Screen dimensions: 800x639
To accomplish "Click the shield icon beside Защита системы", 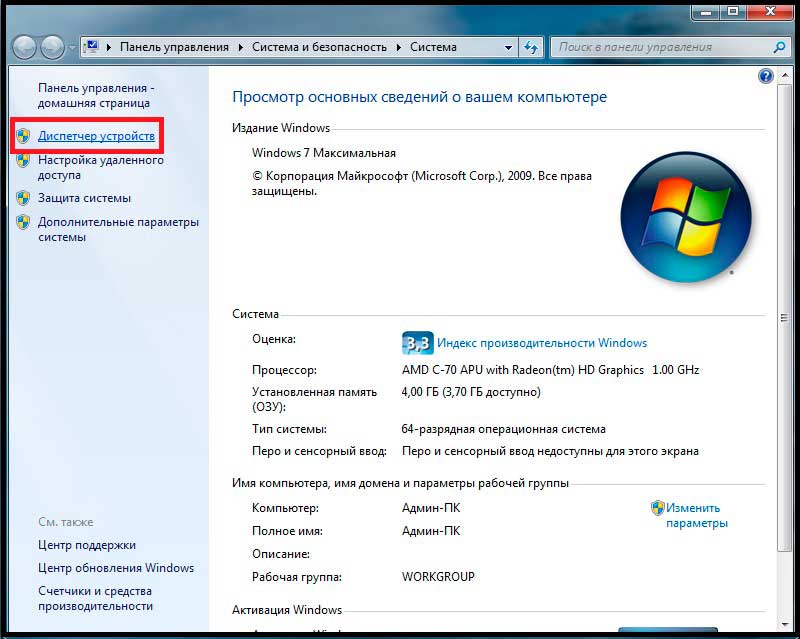I will point(23,198).
